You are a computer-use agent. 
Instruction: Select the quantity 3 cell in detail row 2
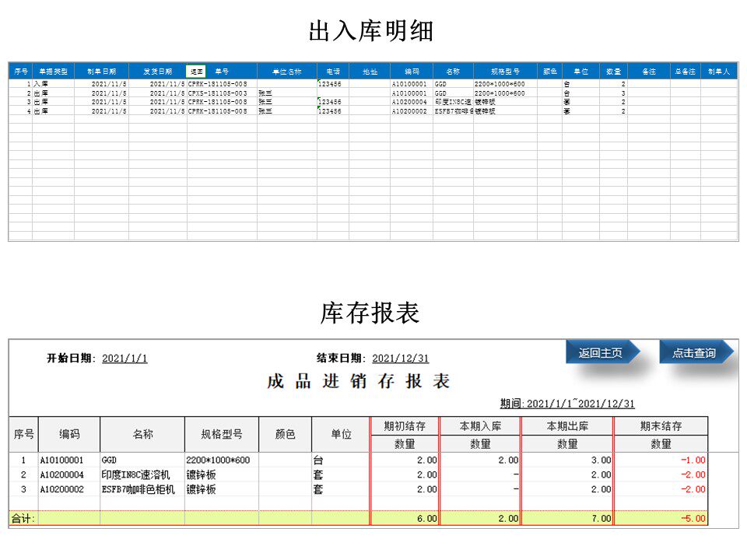point(614,93)
